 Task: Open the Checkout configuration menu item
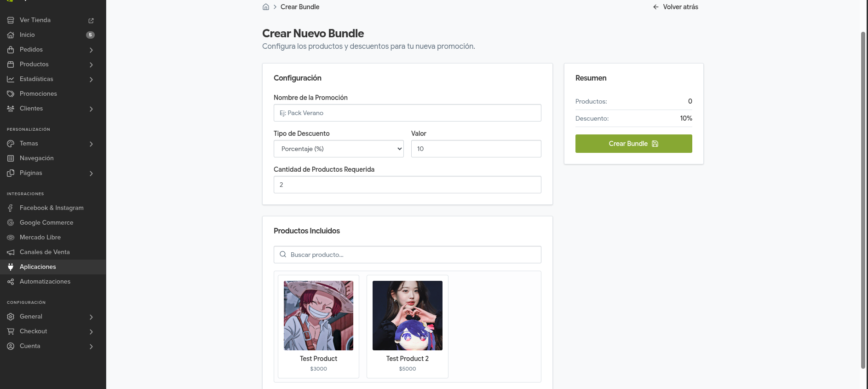tap(33, 331)
